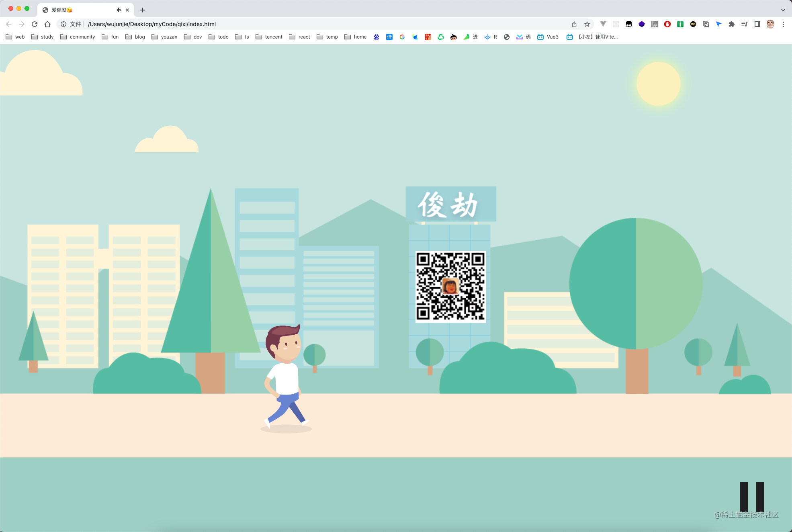Open the react bookmarks folder
Image resolution: width=792 pixels, height=532 pixels.
point(299,37)
